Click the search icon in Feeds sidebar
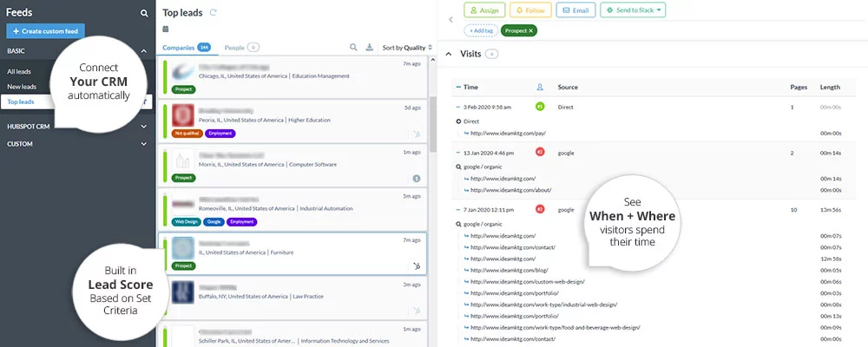The height and width of the screenshot is (347, 868). click(x=144, y=13)
